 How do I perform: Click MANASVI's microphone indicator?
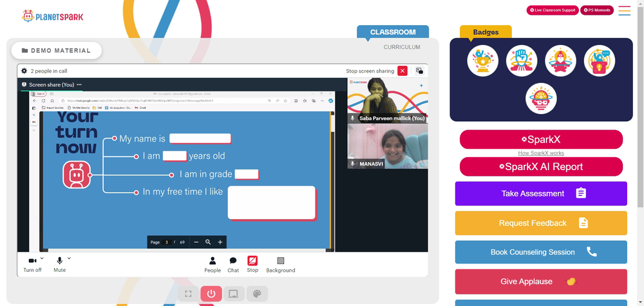coord(352,164)
